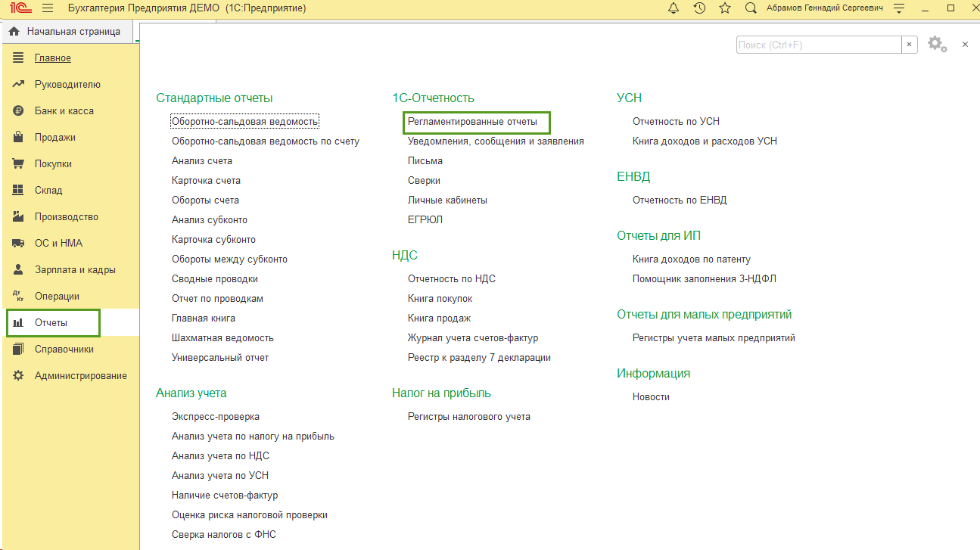Open Обороты между субконто report
The width and height of the screenshot is (980, 550).
pos(229,259)
